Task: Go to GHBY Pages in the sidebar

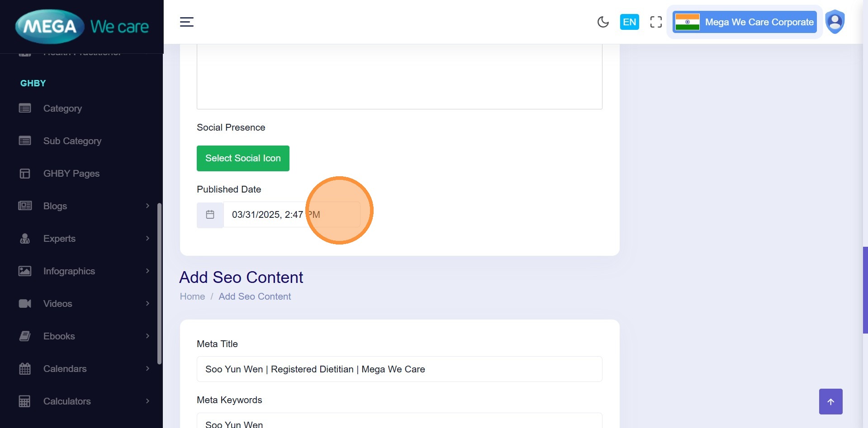Action: click(71, 174)
